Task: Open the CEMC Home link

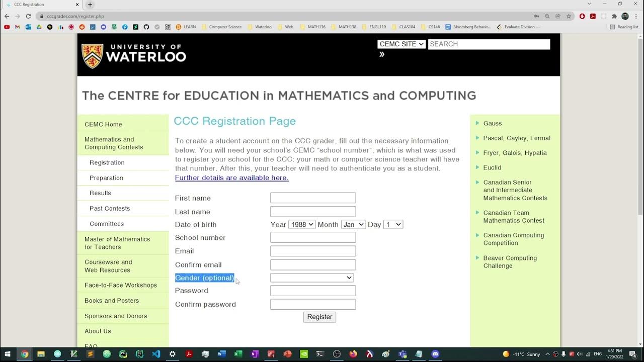Action: [103, 124]
